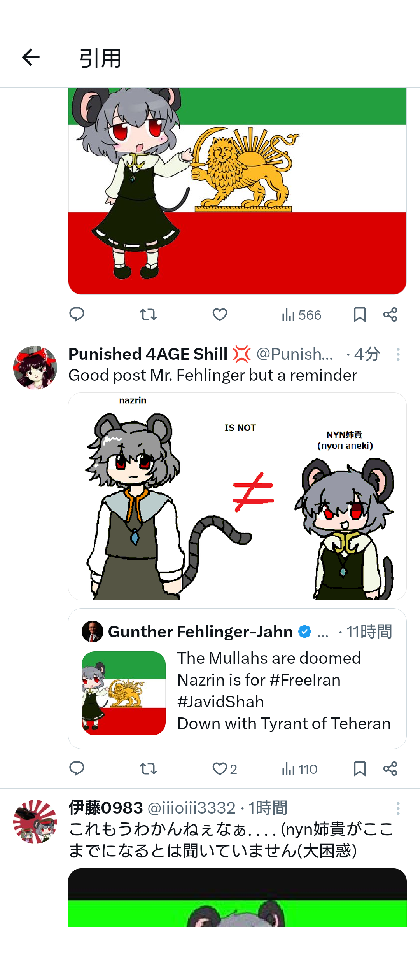Open quoted Gunther Fehlinger-Jahn post
This screenshot has height=980, width=420.
237,679
